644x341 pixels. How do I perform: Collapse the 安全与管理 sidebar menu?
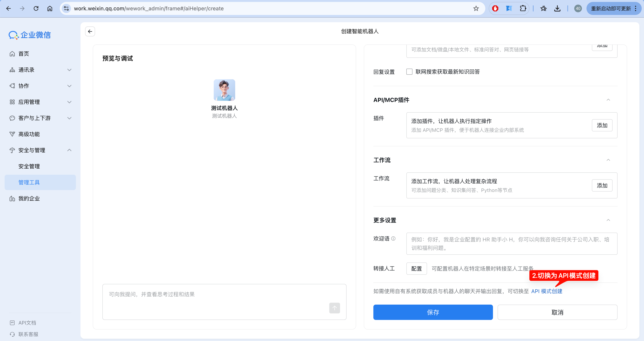point(40,150)
